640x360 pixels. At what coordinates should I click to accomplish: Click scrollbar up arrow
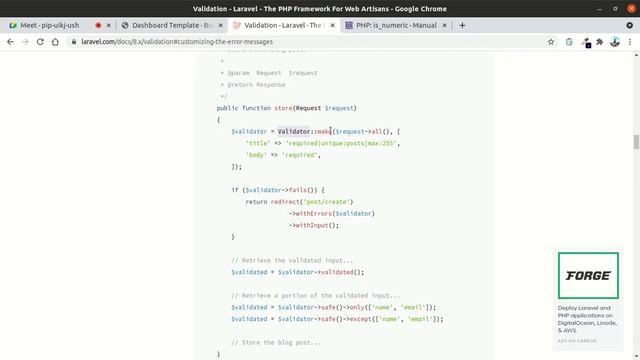[636, 55]
